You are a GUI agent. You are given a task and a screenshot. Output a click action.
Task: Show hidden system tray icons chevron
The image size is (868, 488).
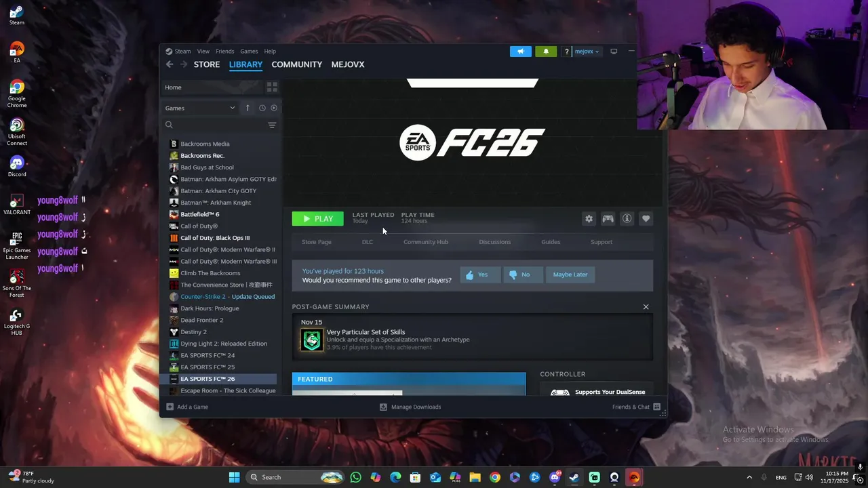[749, 477]
